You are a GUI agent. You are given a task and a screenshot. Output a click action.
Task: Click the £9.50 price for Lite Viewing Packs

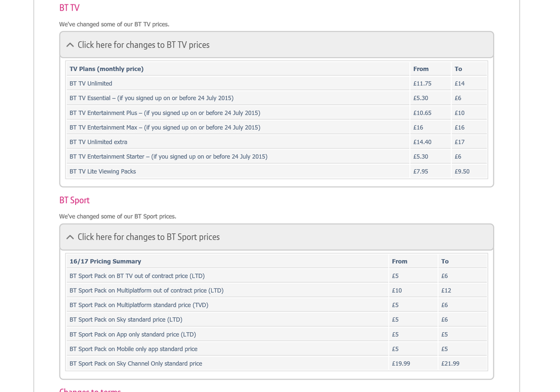[x=462, y=171]
